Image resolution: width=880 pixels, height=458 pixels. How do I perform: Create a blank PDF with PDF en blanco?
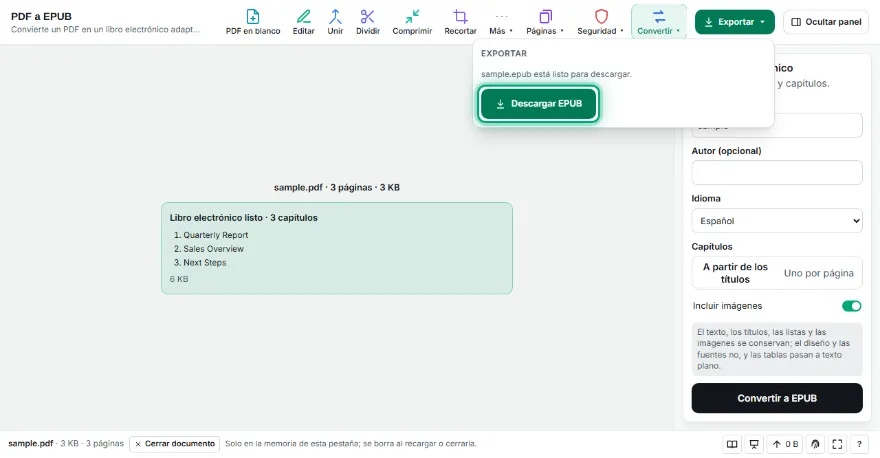click(x=253, y=22)
